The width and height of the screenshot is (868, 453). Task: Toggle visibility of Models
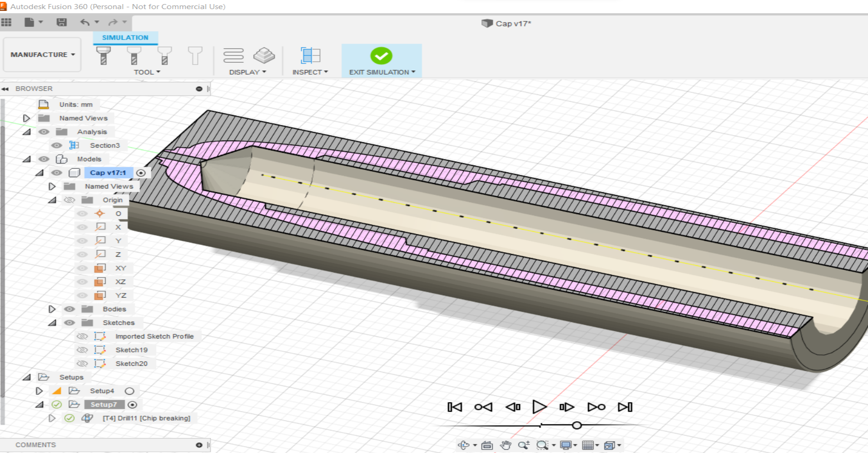tap(44, 159)
